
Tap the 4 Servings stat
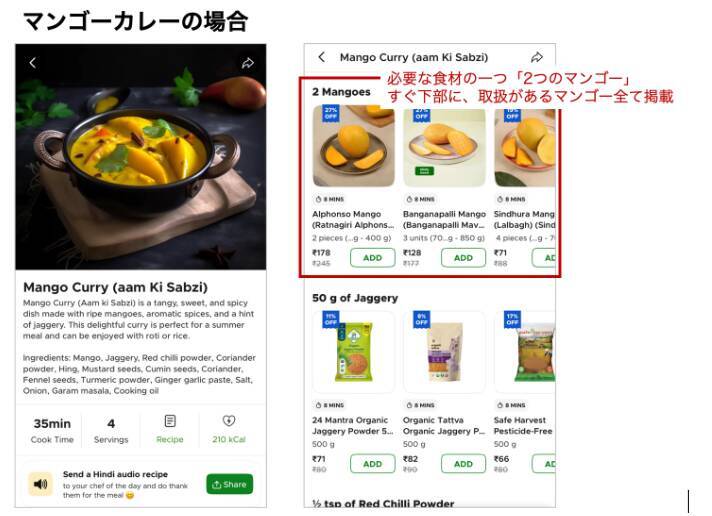coord(111,431)
